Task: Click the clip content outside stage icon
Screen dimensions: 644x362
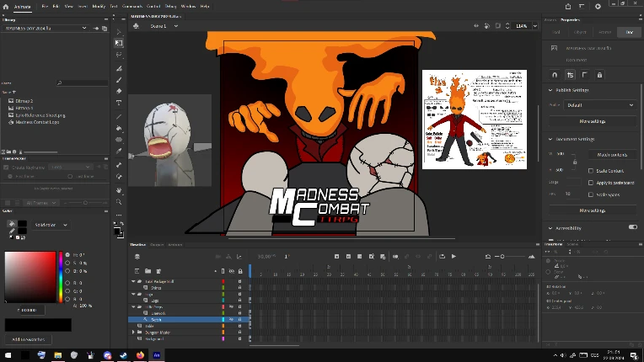Action: click(498, 26)
